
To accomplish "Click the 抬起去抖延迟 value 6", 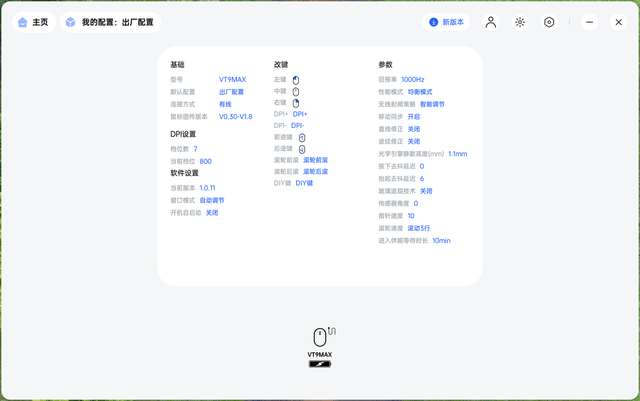I will [422, 178].
